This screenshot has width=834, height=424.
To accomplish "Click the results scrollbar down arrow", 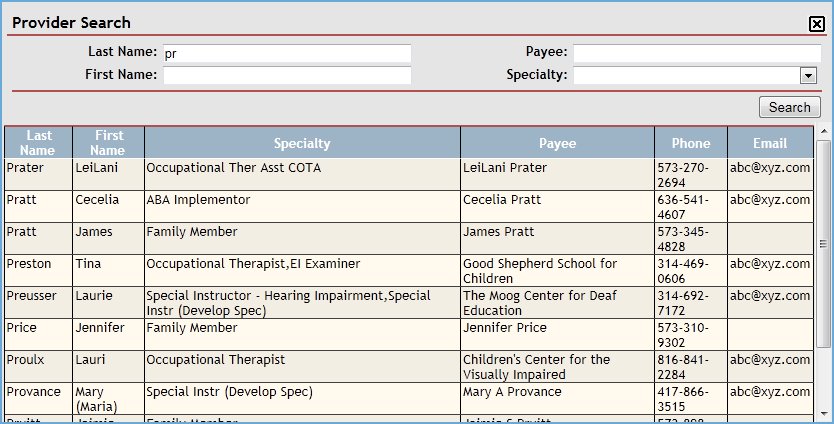I will (x=823, y=413).
